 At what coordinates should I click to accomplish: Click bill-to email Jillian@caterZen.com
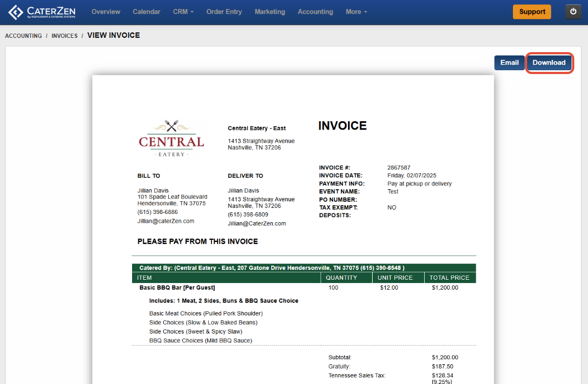point(165,221)
